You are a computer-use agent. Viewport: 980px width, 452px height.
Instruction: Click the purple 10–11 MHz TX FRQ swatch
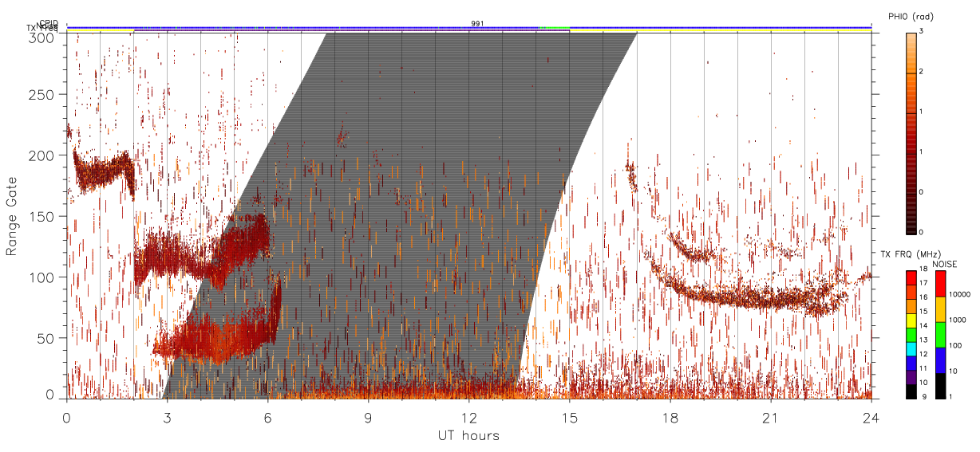click(x=911, y=378)
